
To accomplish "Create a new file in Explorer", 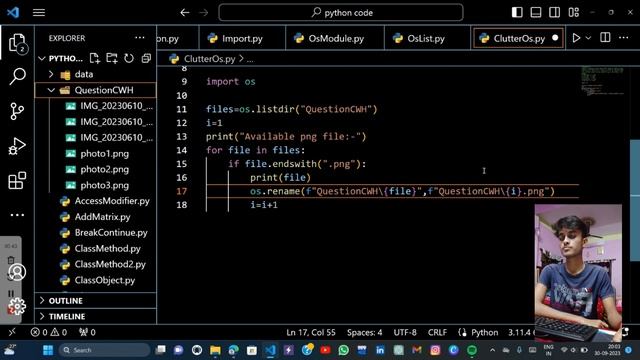I will (x=95, y=58).
